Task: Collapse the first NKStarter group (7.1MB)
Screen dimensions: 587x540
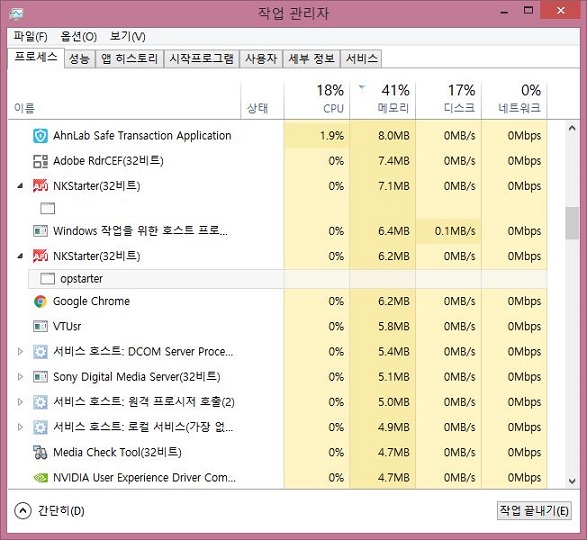Action: pos(20,186)
